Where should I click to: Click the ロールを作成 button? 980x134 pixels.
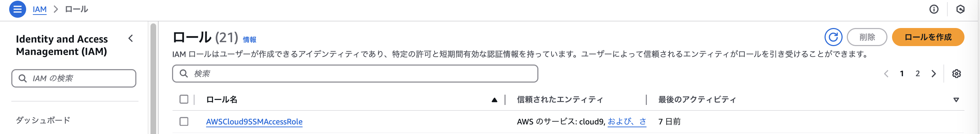927,37
